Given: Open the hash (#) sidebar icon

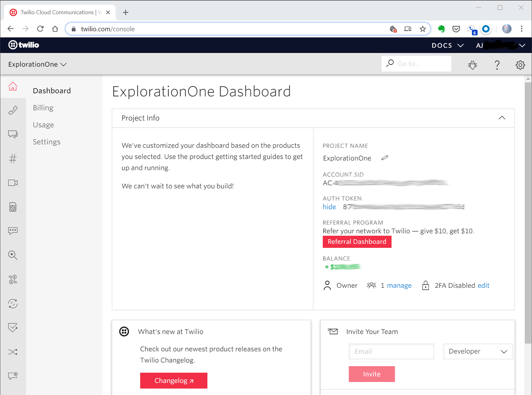Looking at the screenshot, I should 13,159.
